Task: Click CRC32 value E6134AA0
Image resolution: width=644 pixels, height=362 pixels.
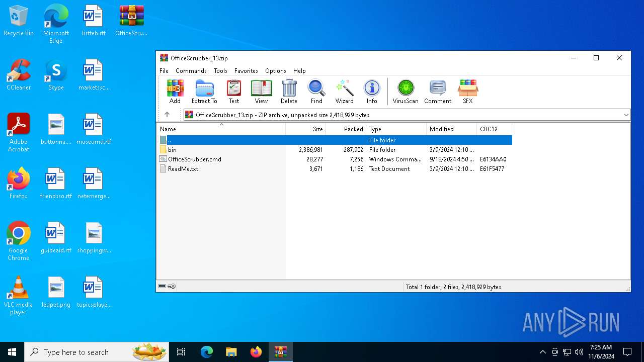Action: (493, 159)
